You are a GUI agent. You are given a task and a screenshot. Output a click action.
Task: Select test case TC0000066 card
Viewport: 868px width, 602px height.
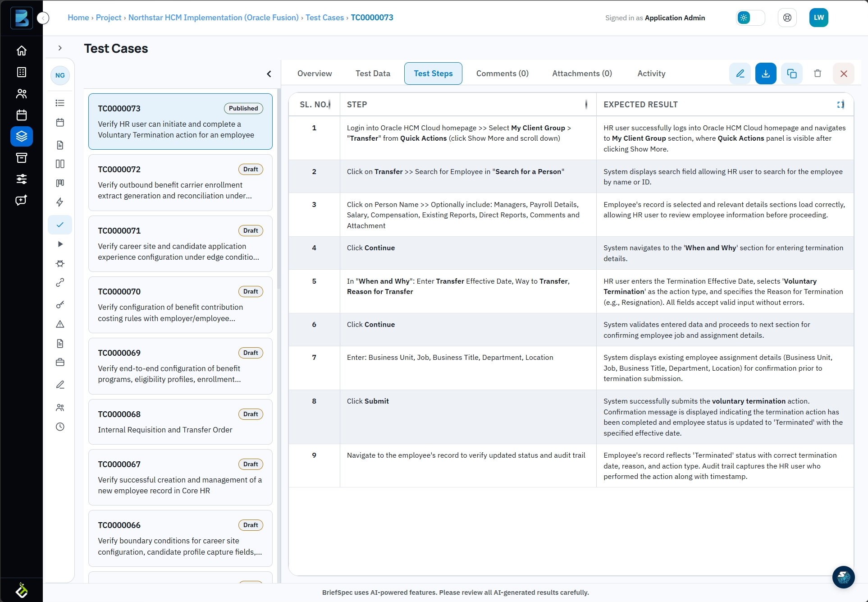point(180,538)
